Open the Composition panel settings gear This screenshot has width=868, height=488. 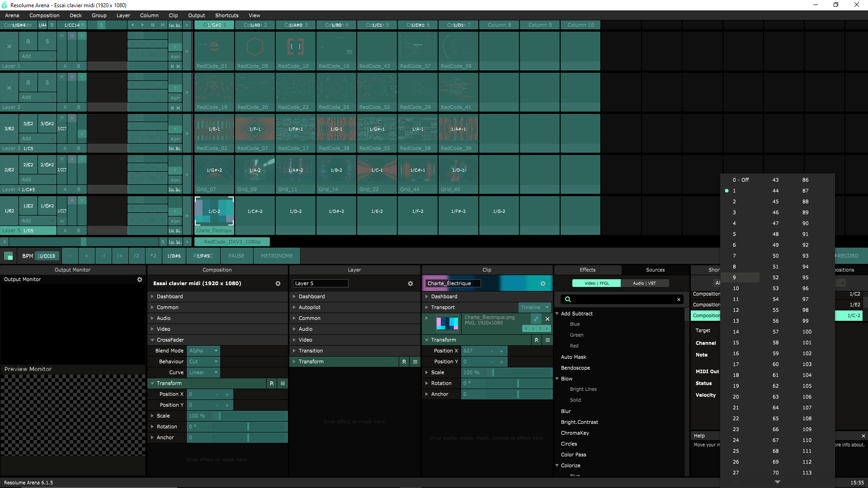(x=278, y=284)
